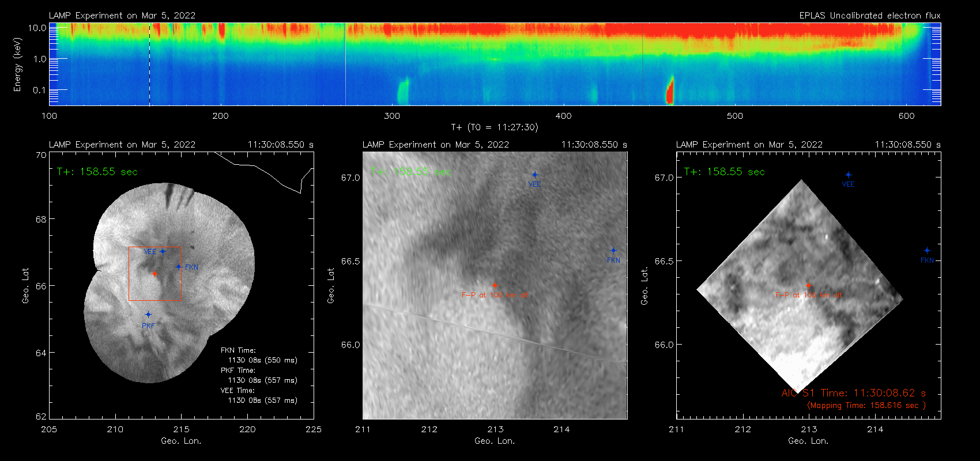980x461 pixels.
Task: Click the PKF label in the all-sky mosaic
Action: [148, 326]
